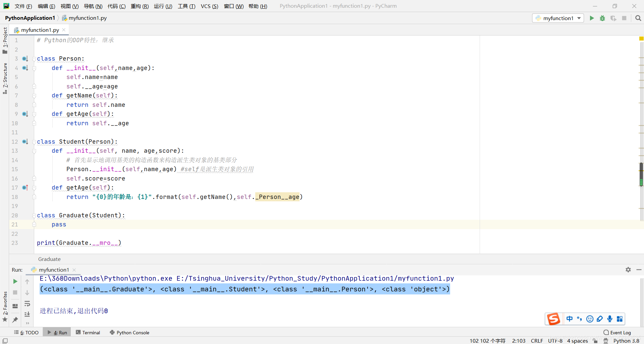Open CRLF line separator selector
This screenshot has width=644, height=344.
pos(537,341)
